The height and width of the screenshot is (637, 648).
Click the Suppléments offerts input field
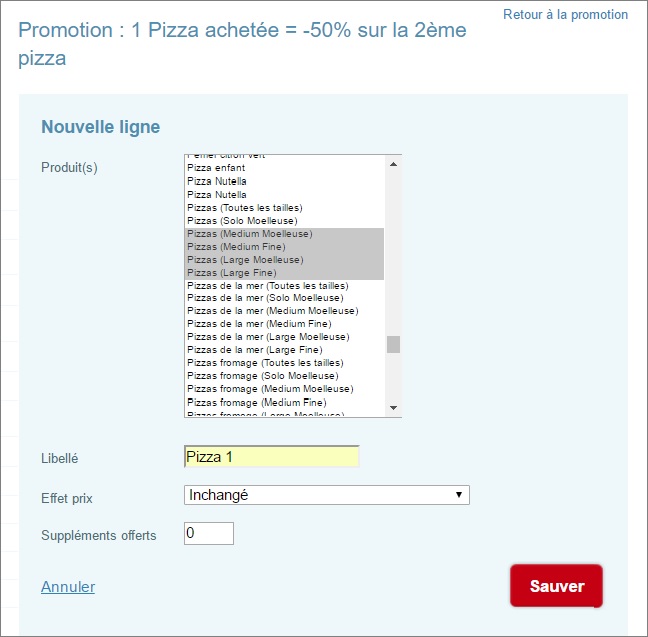tap(208, 534)
